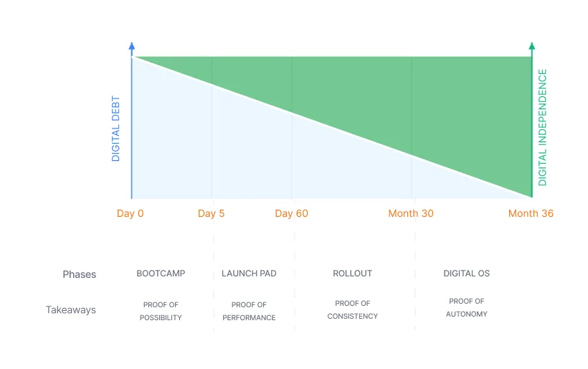Select the DIGITAL OS phase
Screen dimensions: 588x369
[x=466, y=274]
